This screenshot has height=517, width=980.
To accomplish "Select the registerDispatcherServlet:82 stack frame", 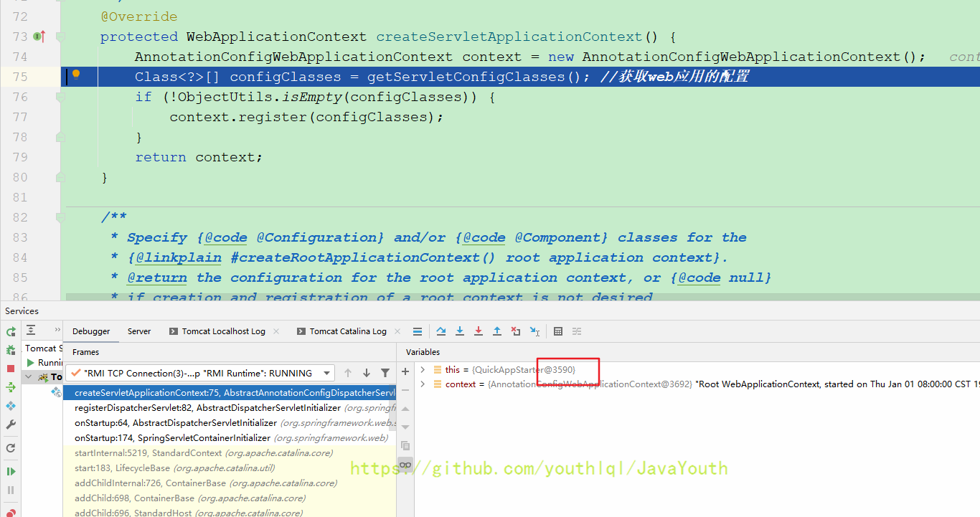I will tap(207, 408).
